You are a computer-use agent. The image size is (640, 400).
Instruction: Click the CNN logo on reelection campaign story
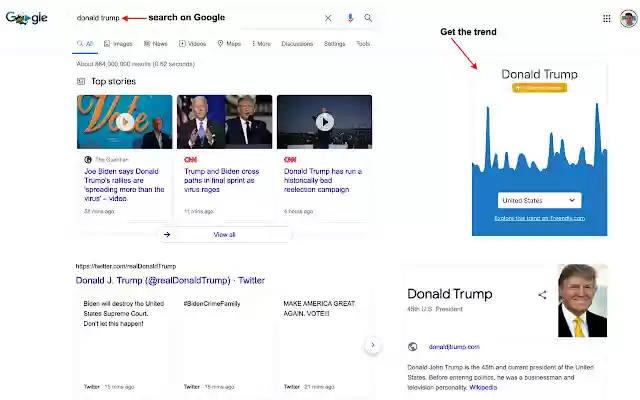coord(290,160)
